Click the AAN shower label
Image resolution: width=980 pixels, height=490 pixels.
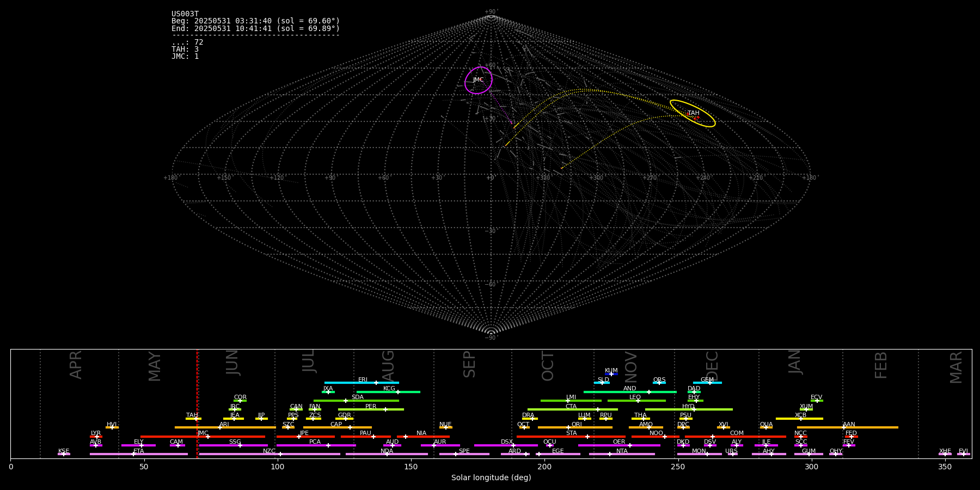849,425
